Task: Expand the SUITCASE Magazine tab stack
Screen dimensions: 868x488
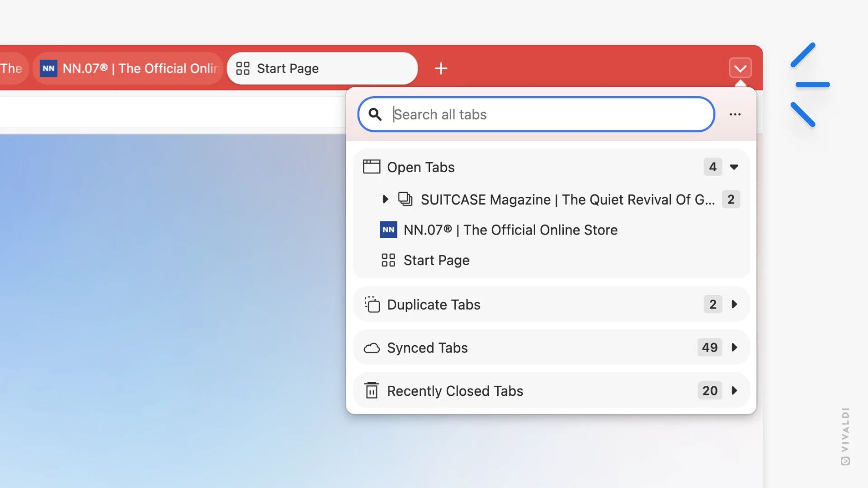Action: [x=385, y=199]
